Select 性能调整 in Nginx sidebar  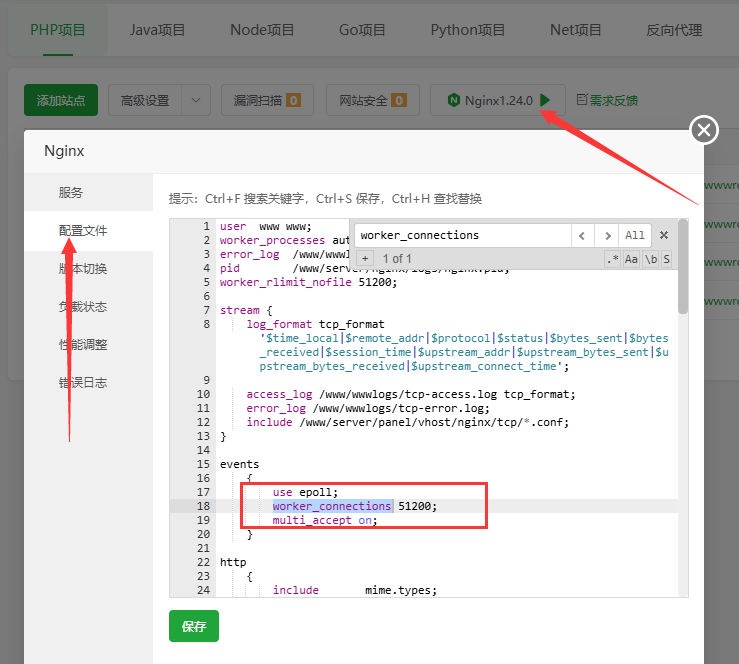pyautogui.click(x=89, y=344)
